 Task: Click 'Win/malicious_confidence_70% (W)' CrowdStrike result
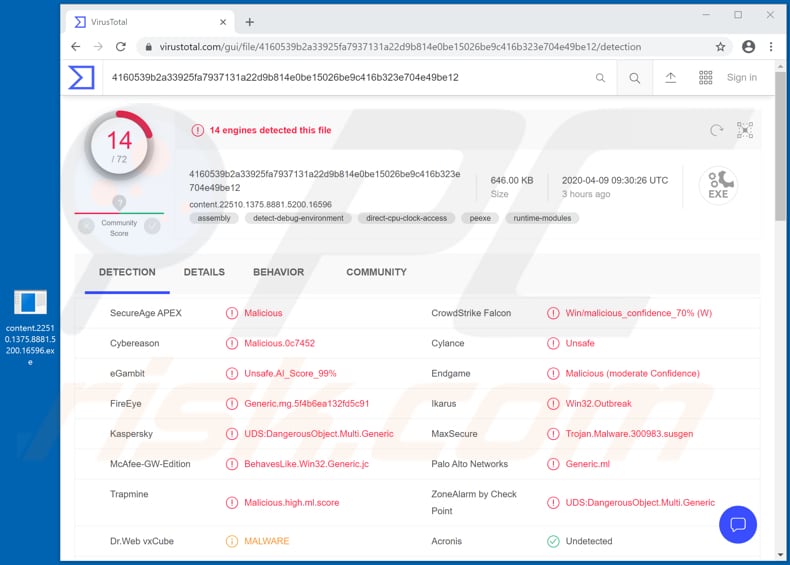tap(638, 313)
